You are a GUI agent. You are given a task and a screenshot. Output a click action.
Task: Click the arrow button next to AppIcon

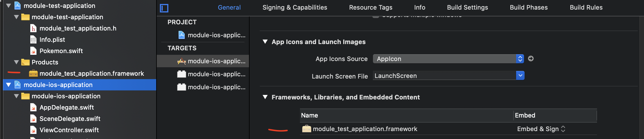tap(531, 58)
